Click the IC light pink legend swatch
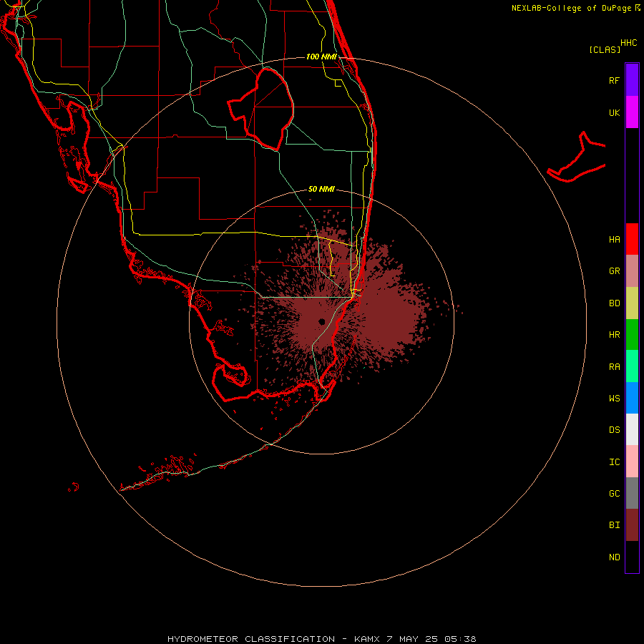The image size is (644, 644). 632,462
